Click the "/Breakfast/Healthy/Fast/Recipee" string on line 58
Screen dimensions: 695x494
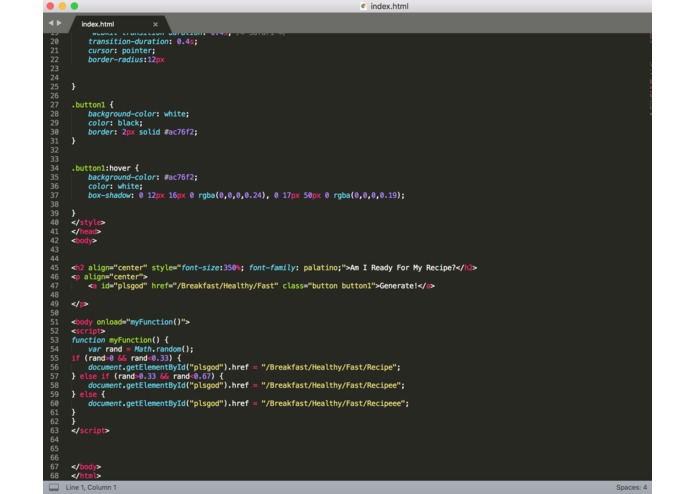(331, 385)
